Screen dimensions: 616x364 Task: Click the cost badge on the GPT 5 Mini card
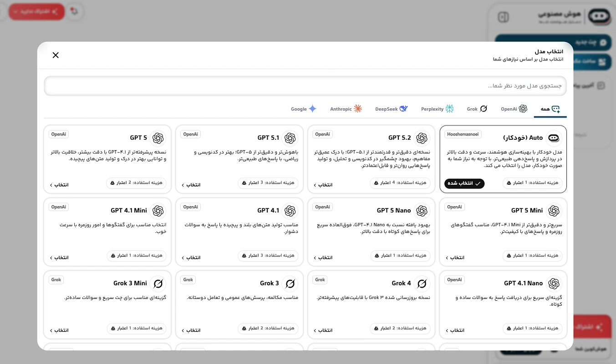pyautogui.click(x=533, y=256)
